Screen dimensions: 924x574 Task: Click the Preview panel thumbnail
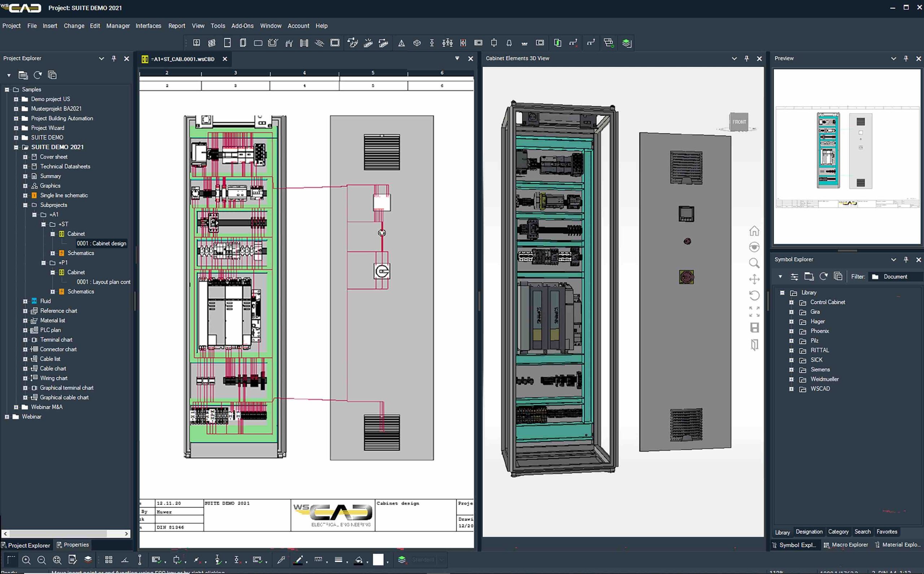[847, 157]
